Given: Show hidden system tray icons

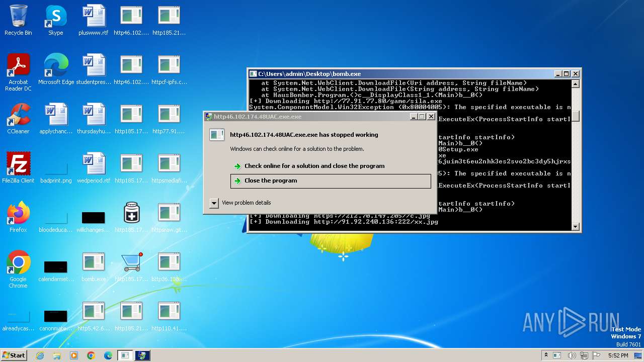Looking at the screenshot, I should point(546,355).
